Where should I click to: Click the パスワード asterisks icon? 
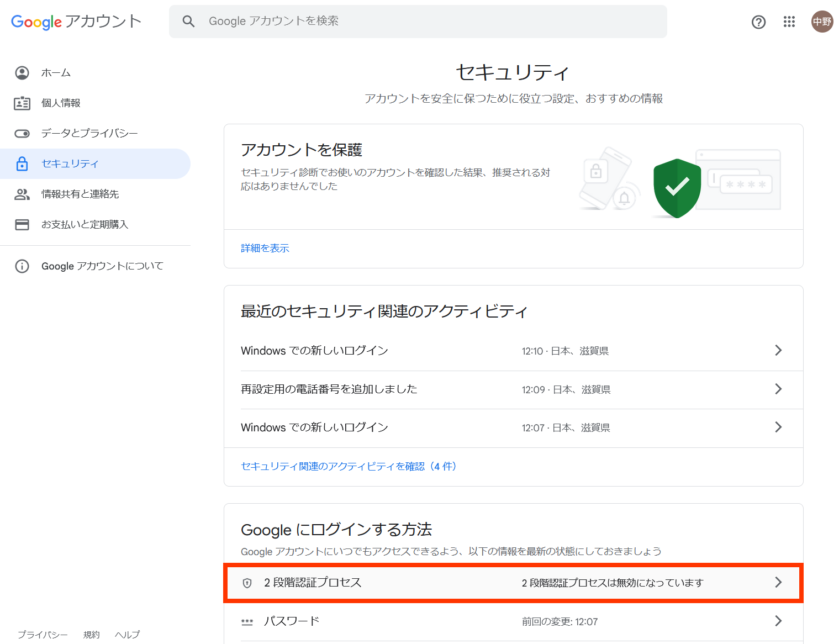pyautogui.click(x=247, y=621)
